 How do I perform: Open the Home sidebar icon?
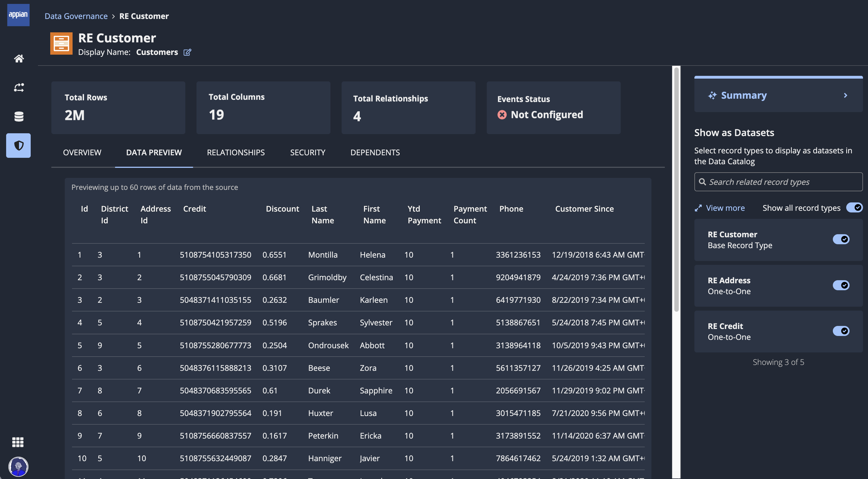coord(19,59)
